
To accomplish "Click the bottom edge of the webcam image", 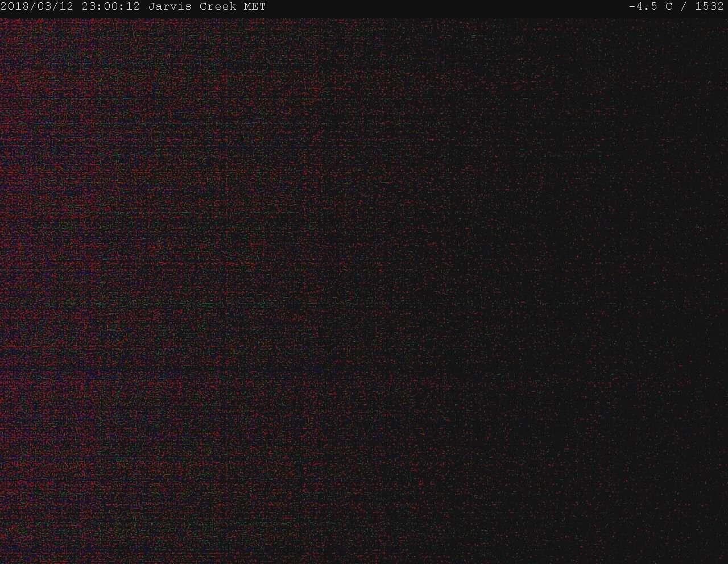I will [364, 559].
